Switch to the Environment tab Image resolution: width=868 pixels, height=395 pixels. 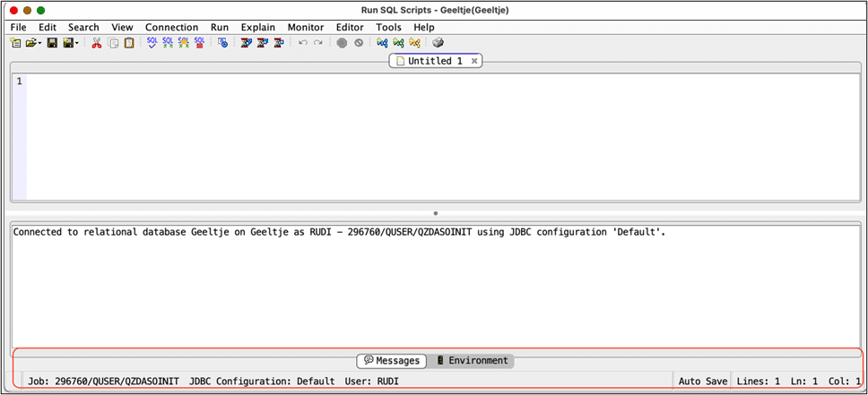473,360
